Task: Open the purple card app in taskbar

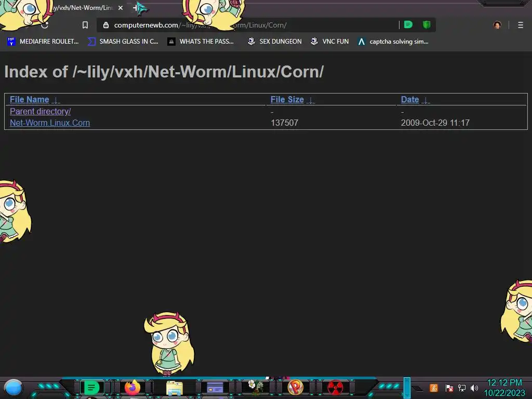Action: point(215,388)
